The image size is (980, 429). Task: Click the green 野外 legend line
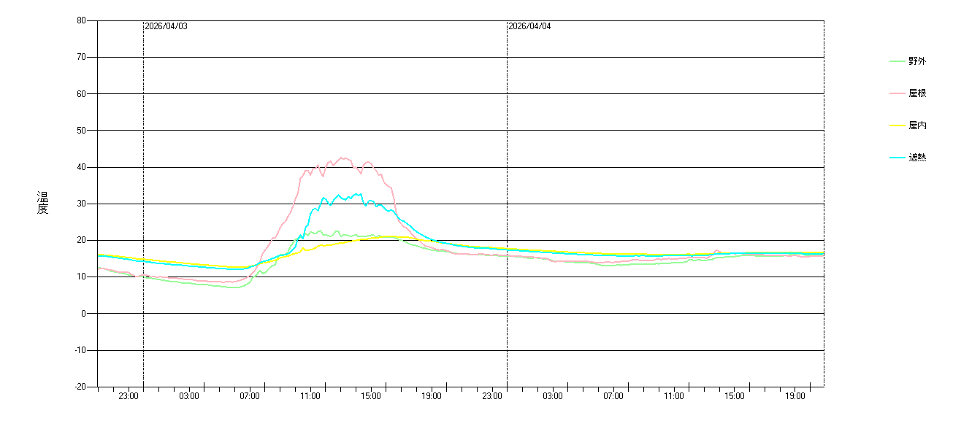pyautogui.click(x=897, y=61)
